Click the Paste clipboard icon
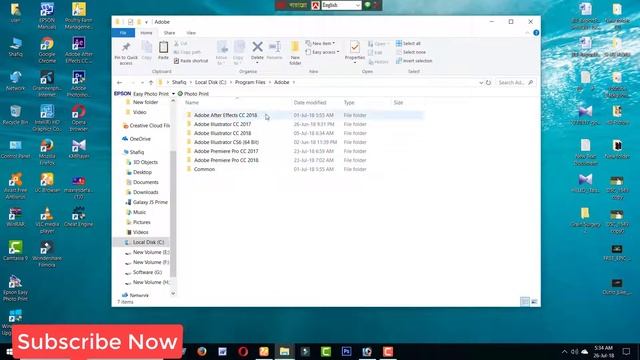The width and height of the screenshot is (640, 360). coord(163,47)
